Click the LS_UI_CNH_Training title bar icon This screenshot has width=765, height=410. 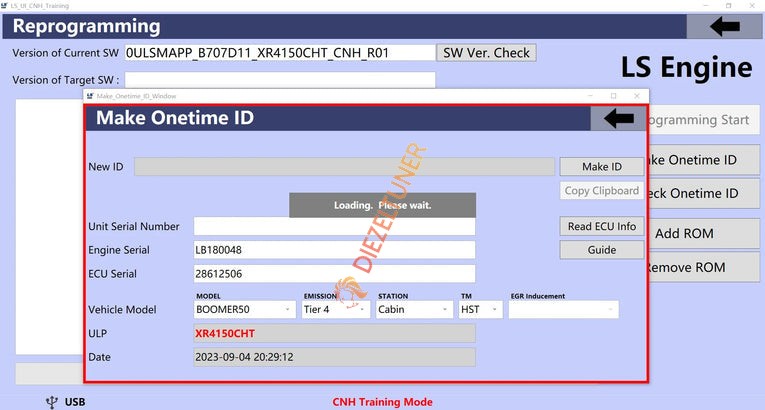coord(4,6)
